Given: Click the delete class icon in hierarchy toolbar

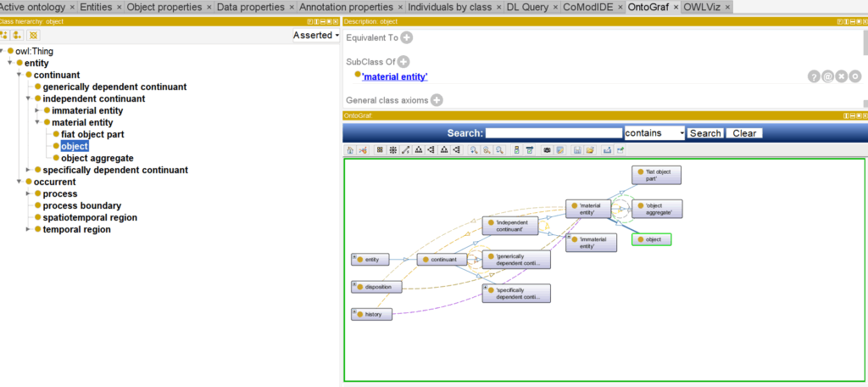Looking at the screenshot, I should click(x=33, y=35).
